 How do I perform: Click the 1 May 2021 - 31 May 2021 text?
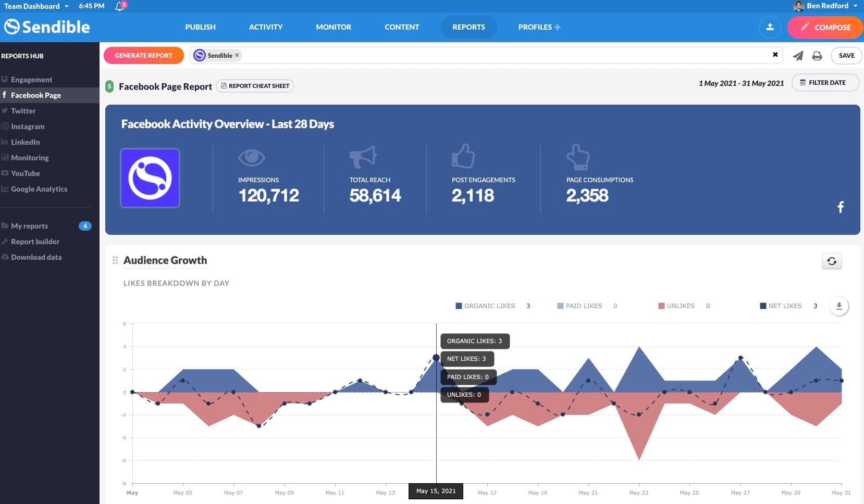click(741, 83)
